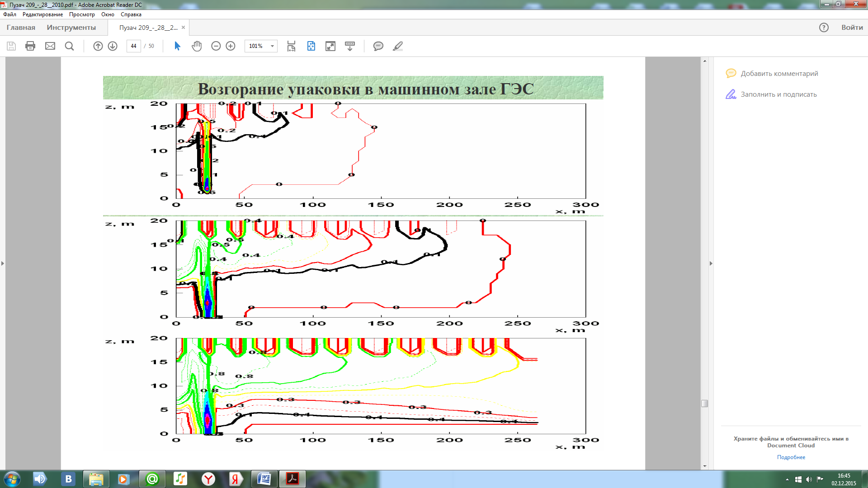Open the Редактирование menu
This screenshot has height=488, width=868.
tap(42, 14)
